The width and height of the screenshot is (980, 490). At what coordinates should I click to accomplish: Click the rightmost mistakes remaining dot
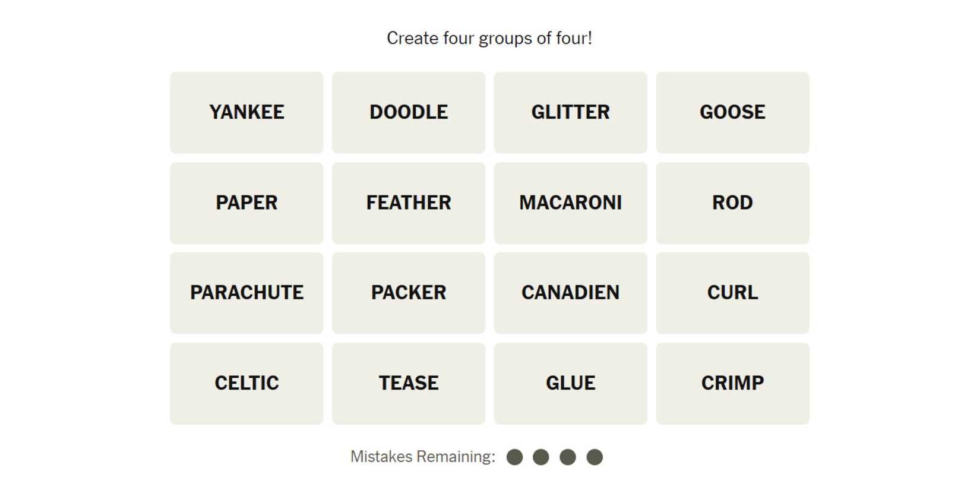coord(595,457)
